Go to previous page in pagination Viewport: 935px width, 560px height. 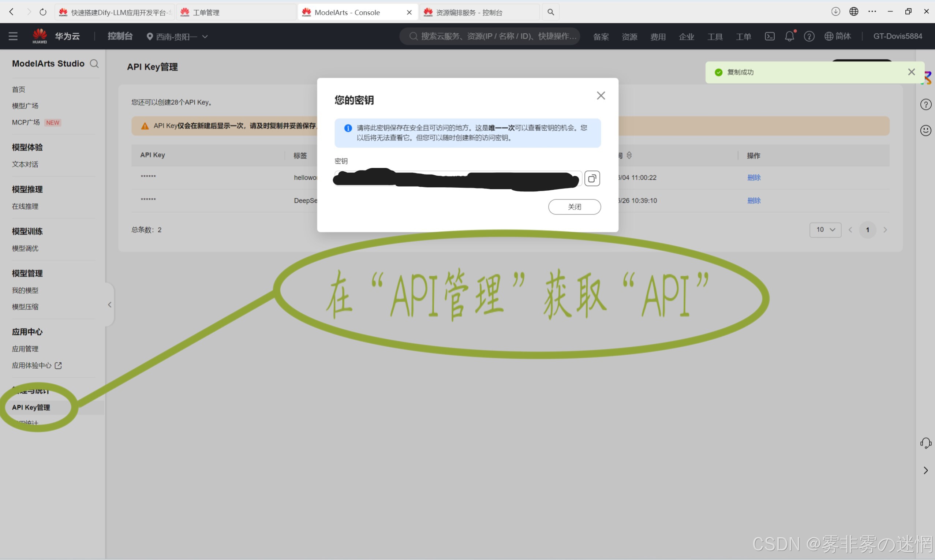coord(850,230)
